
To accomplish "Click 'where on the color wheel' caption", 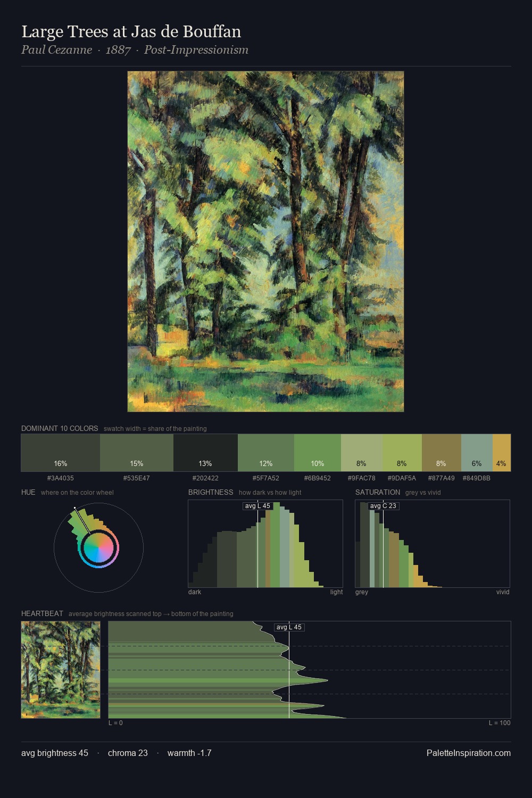I will tap(77, 493).
